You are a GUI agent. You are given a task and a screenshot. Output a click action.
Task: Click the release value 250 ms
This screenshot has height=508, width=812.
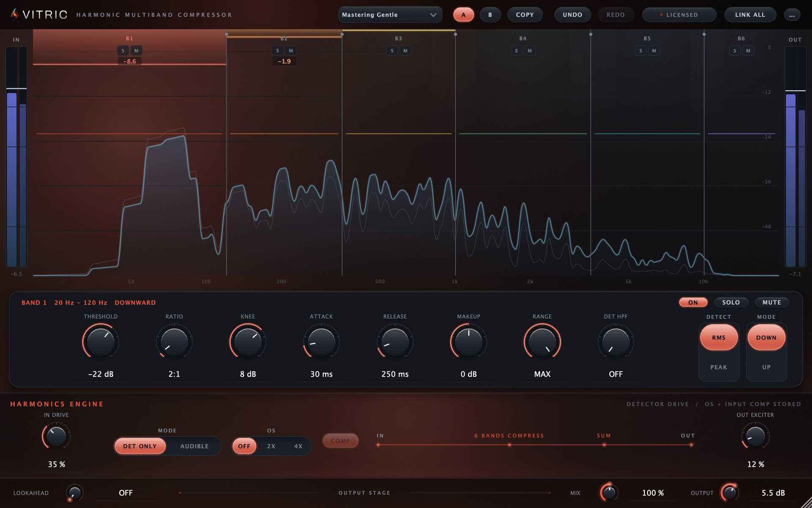pos(395,374)
